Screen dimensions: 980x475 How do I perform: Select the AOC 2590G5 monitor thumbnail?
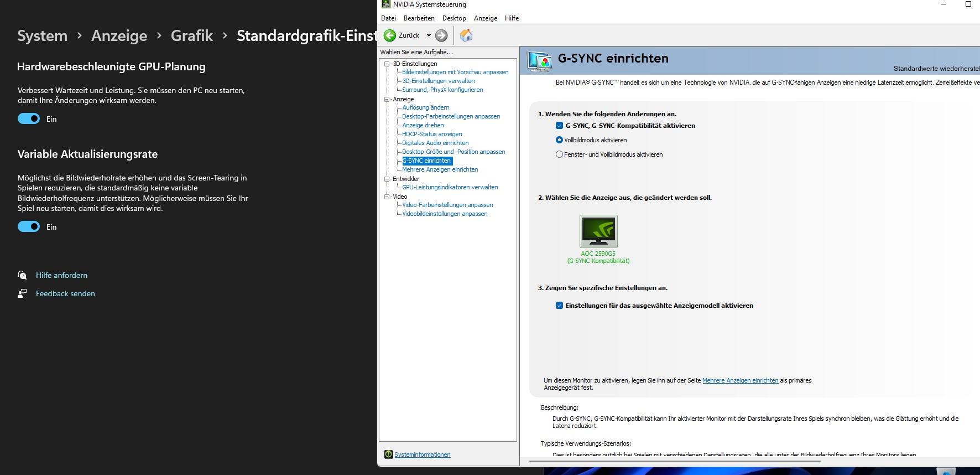tap(598, 231)
